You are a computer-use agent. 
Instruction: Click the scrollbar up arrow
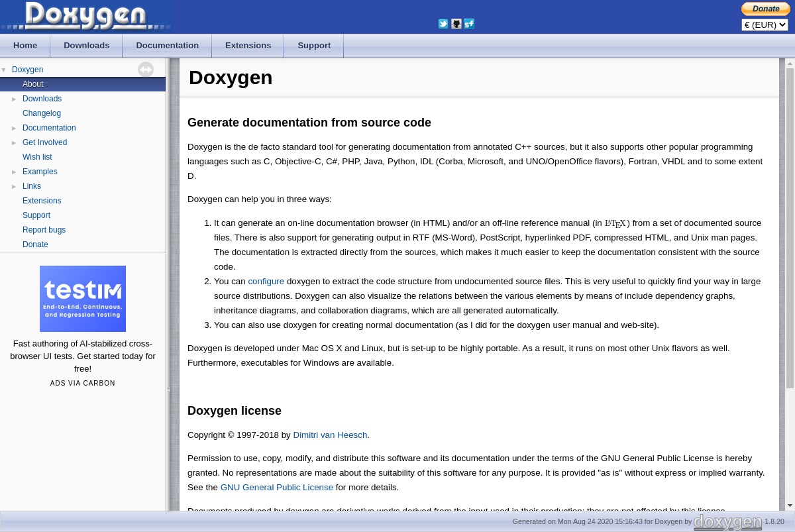coord(790,63)
